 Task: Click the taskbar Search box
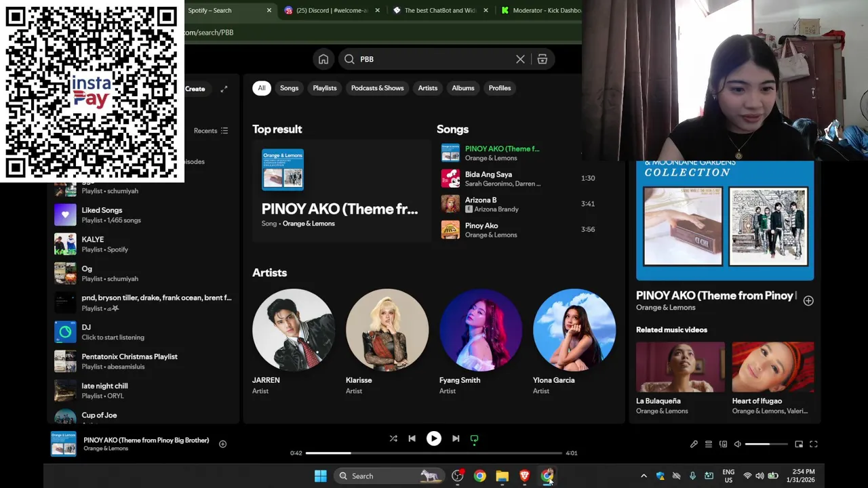click(x=390, y=476)
